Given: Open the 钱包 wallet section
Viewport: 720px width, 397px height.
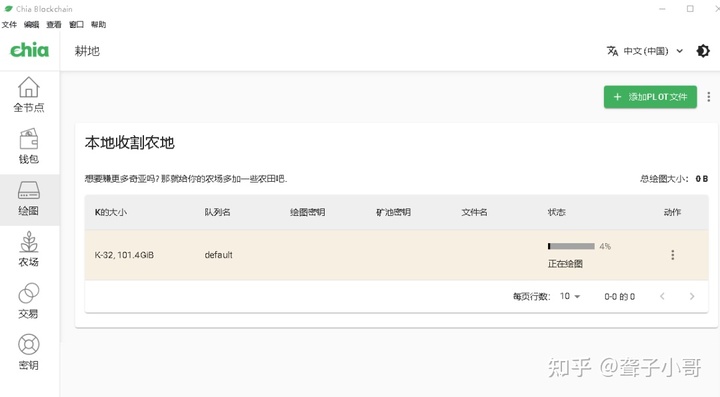Looking at the screenshot, I should click(28, 146).
